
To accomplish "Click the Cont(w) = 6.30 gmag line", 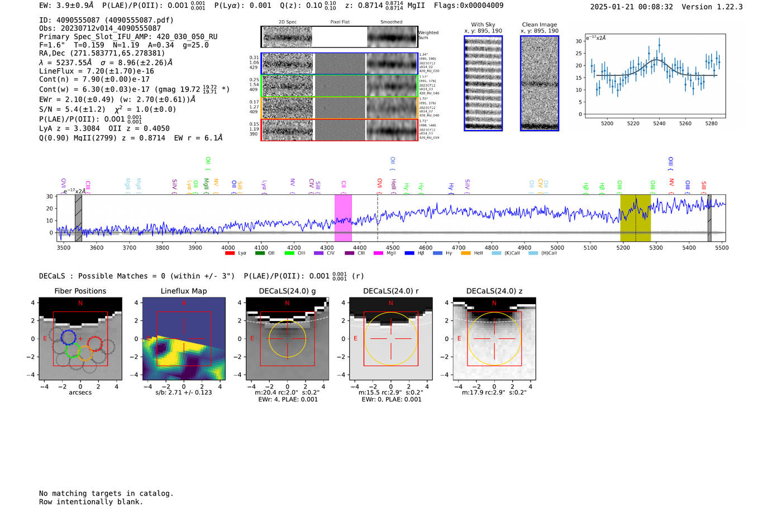I will tap(135, 89).
